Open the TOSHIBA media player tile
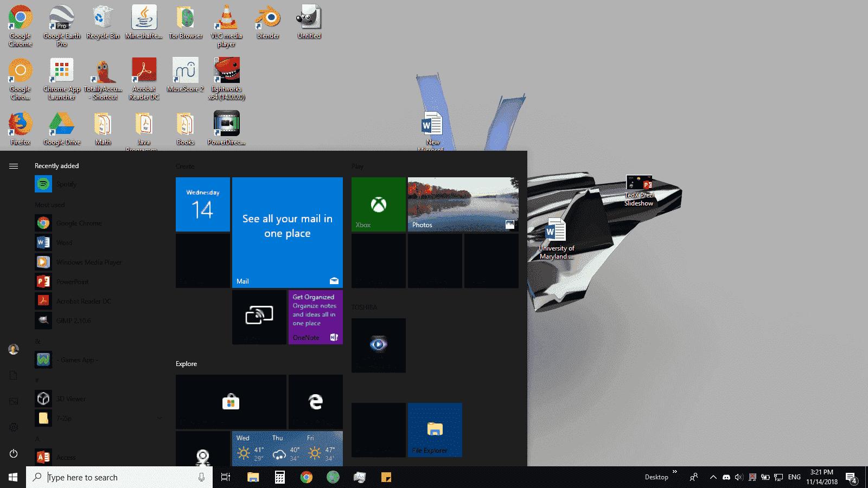This screenshot has height=488, width=868. coord(379,345)
